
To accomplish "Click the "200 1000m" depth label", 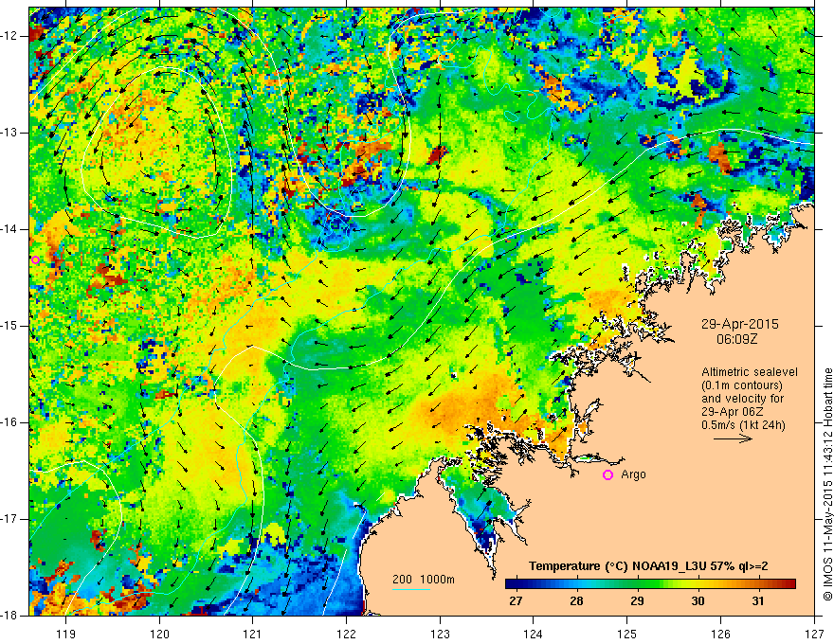I will point(424,580).
